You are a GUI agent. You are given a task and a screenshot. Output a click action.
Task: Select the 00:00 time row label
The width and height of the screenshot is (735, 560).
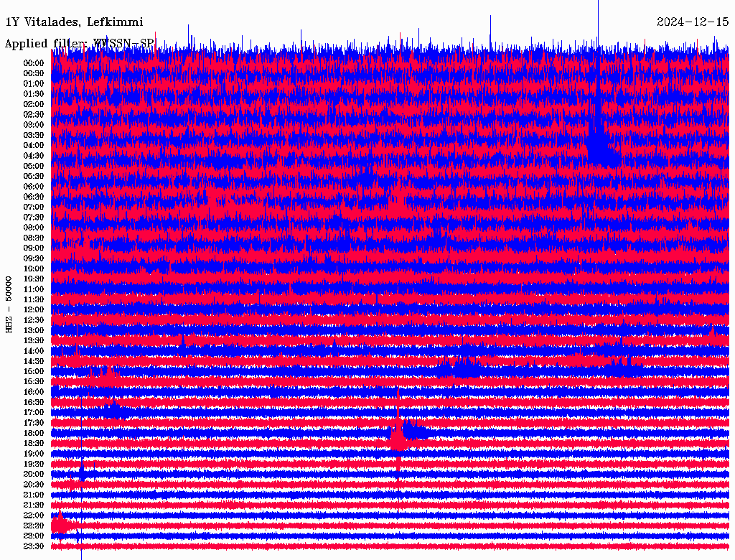click(x=34, y=63)
